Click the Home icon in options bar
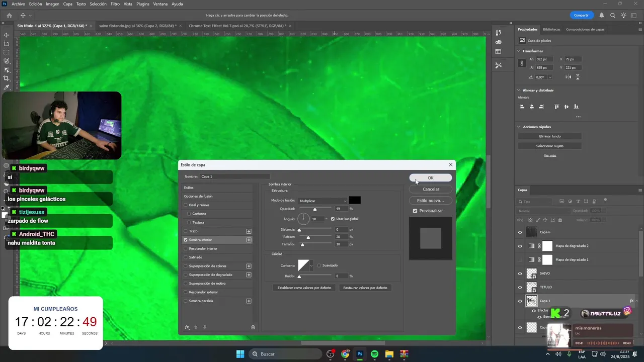 coord(9,15)
